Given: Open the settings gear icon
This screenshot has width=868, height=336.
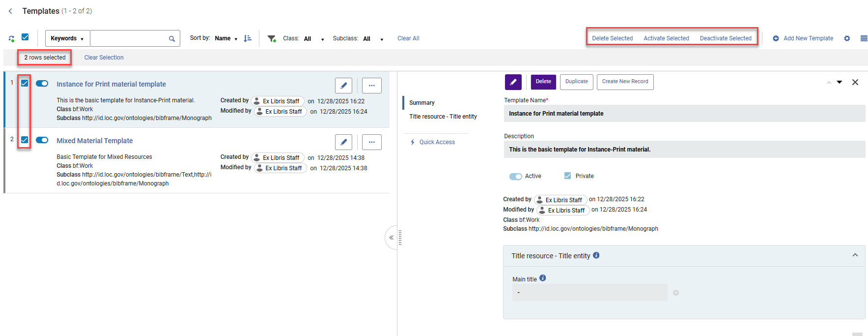Looking at the screenshot, I should (x=847, y=38).
